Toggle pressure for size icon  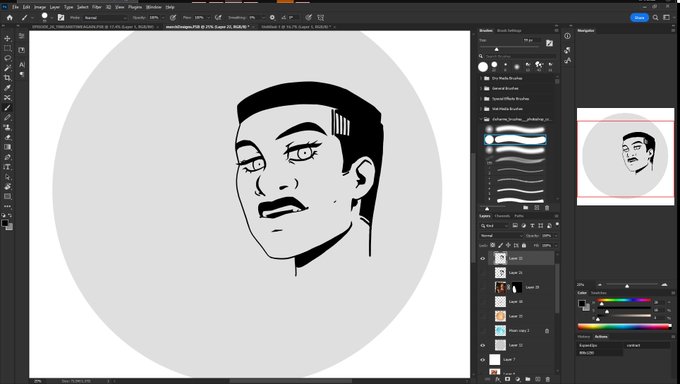pos(308,18)
